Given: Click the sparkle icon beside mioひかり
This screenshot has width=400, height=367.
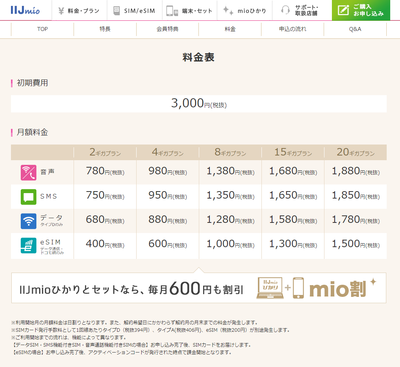Looking at the screenshot, I should [228, 10].
